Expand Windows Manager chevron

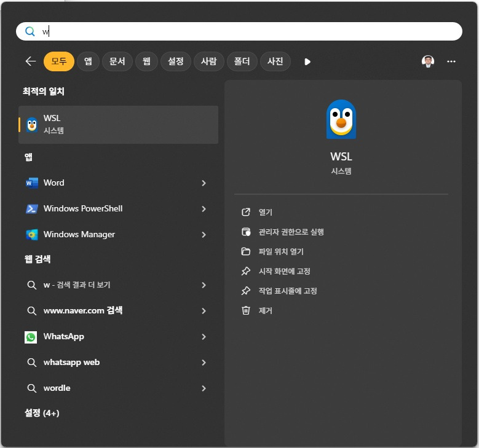204,235
